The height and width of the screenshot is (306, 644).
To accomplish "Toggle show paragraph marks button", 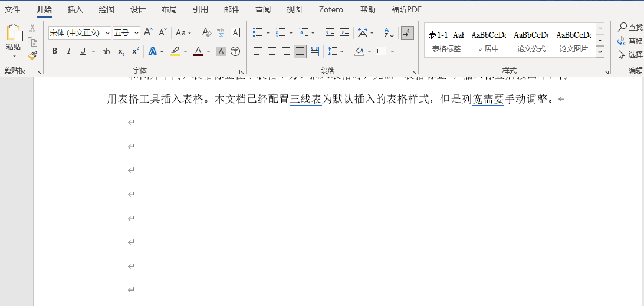I will coord(408,32).
